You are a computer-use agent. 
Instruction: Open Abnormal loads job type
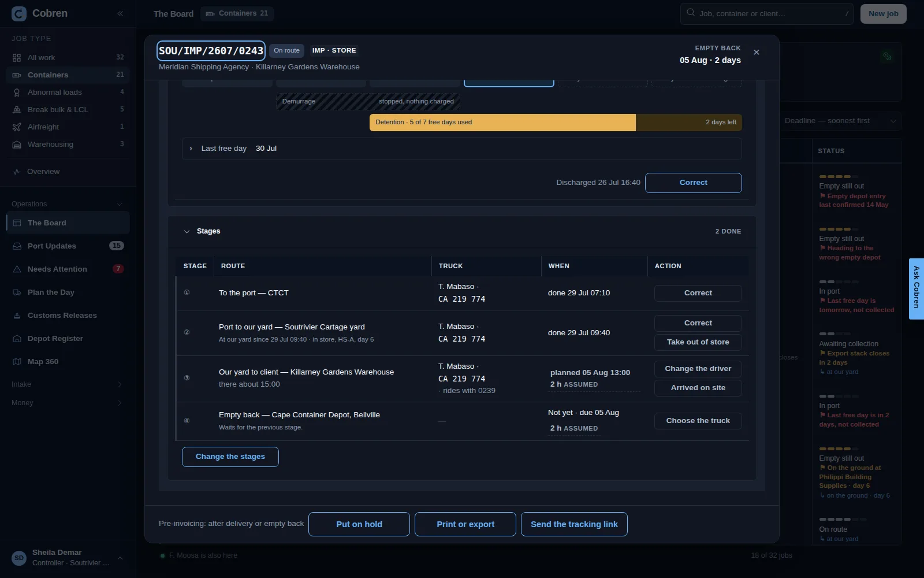tap(68, 92)
